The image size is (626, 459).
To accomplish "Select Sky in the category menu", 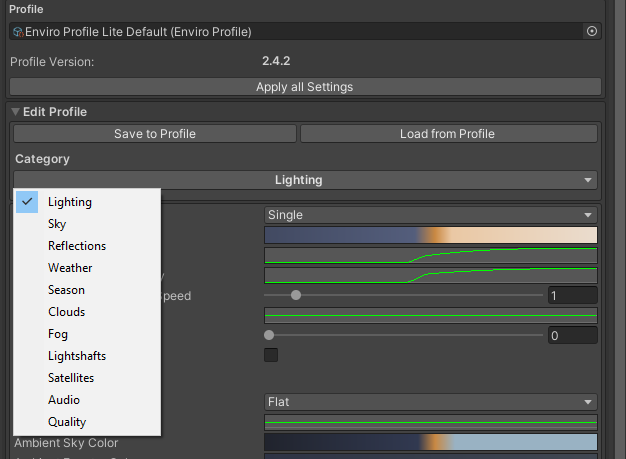I will click(x=87, y=224).
